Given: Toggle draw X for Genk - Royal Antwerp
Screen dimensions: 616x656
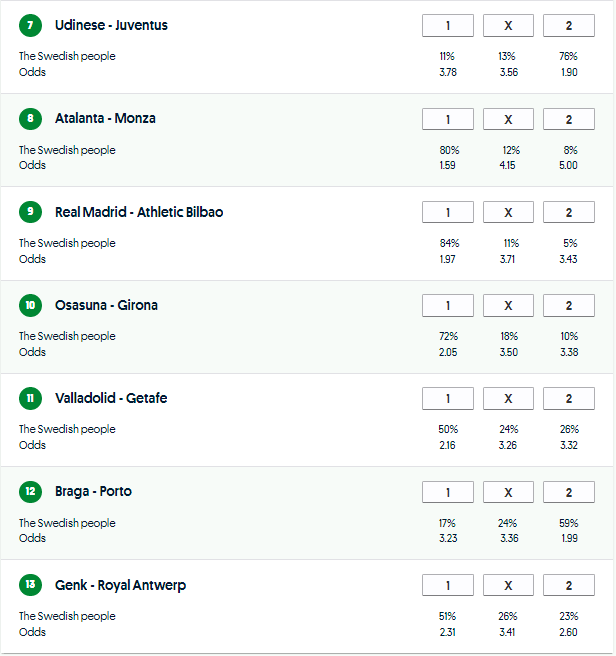Looking at the screenshot, I should 508,586.
